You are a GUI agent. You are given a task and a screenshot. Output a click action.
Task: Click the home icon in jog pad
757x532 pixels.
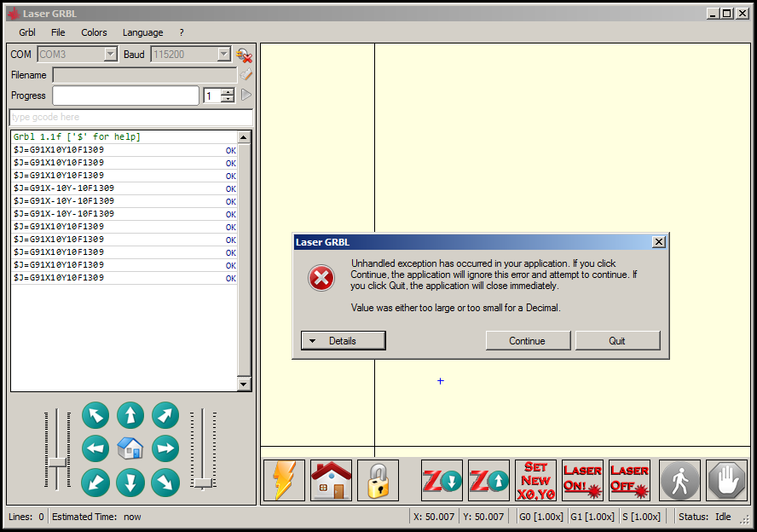coord(130,448)
